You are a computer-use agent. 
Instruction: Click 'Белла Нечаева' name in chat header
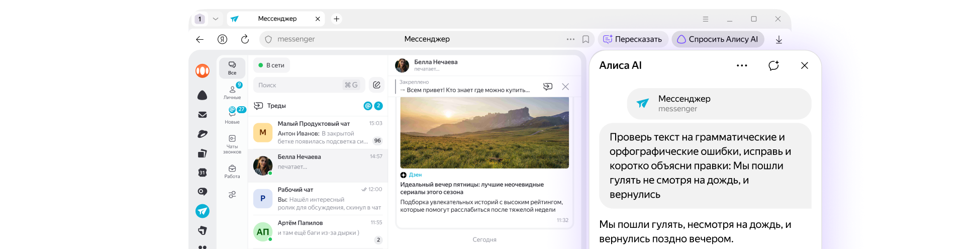(436, 62)
